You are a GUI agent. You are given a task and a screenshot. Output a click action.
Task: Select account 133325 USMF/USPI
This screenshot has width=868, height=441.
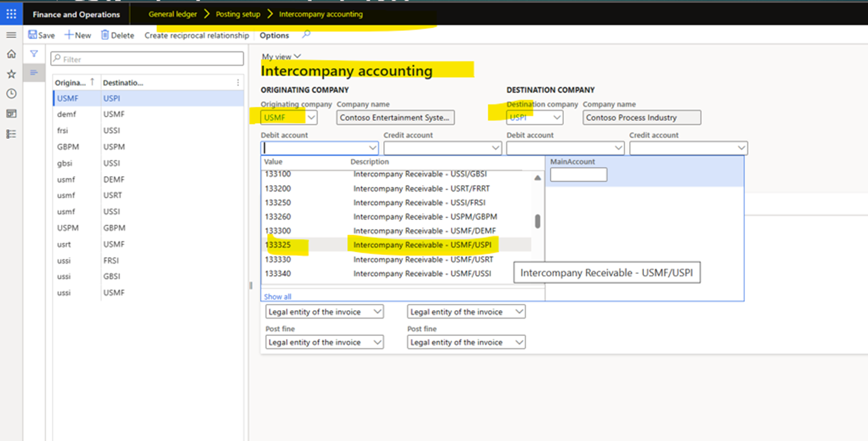coord(397,245)
